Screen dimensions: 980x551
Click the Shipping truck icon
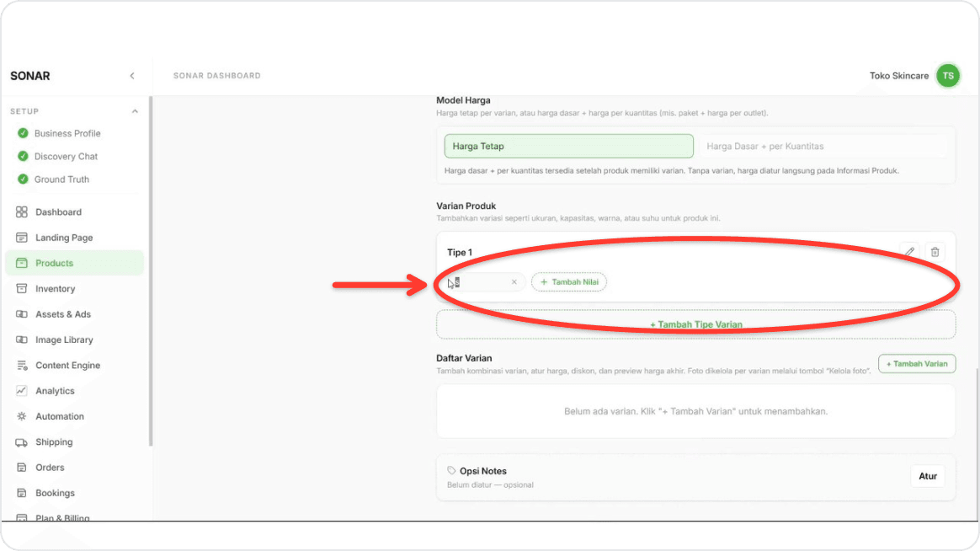click(x=22, y=442)
